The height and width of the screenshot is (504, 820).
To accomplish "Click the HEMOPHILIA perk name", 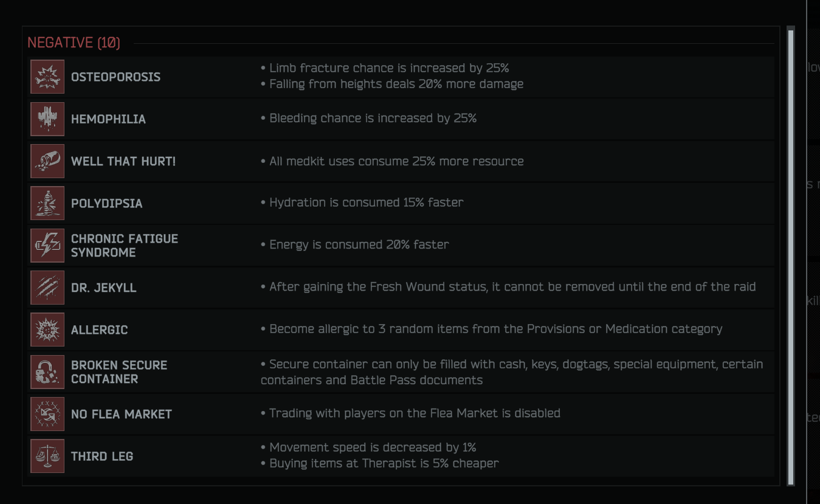I will pos(108,119).
